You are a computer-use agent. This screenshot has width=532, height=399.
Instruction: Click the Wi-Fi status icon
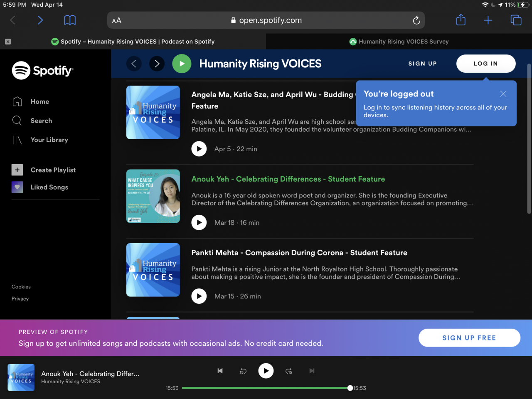point(485,5)
